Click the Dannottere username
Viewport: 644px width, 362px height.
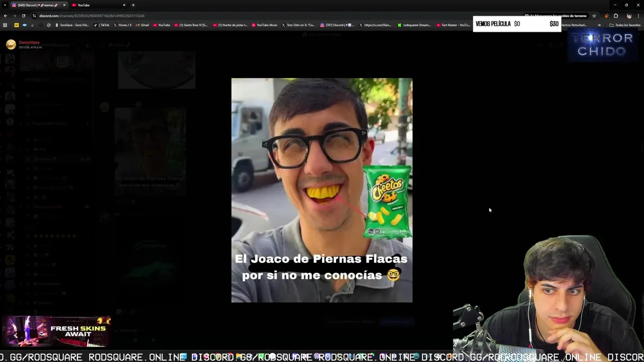pyautogui.click(x=29, y=43)
